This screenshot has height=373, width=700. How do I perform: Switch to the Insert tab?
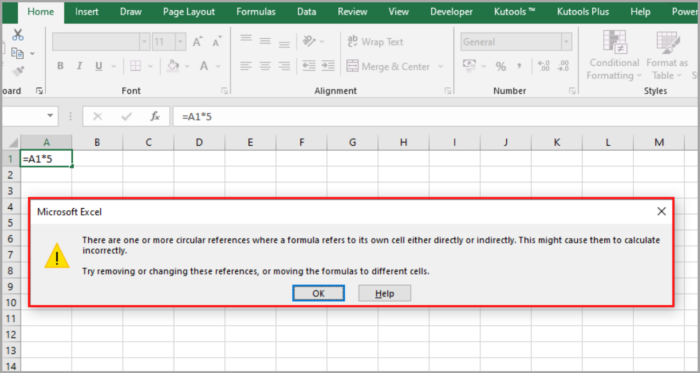pyautogui.click(x=87, y=12)
